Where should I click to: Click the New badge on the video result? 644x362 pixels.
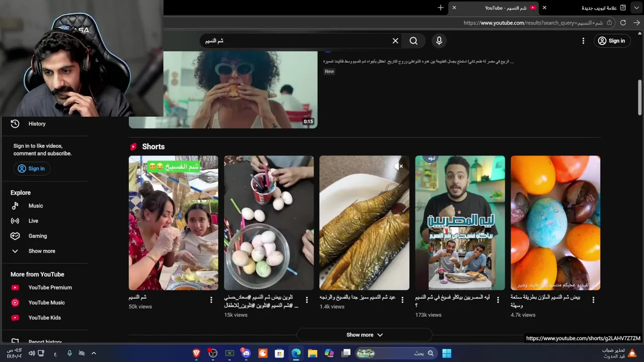[x=329, y=71]
